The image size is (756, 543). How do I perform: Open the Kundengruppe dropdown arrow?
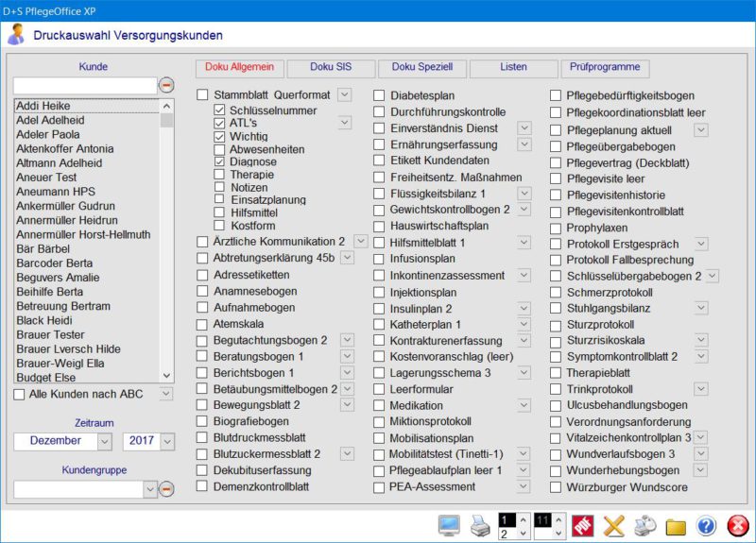[150, 489]
